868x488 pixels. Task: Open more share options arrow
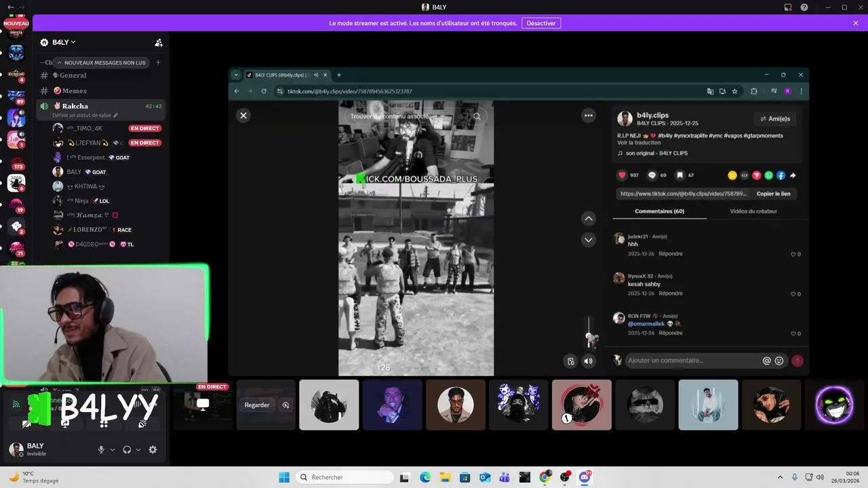pos(793,175)
